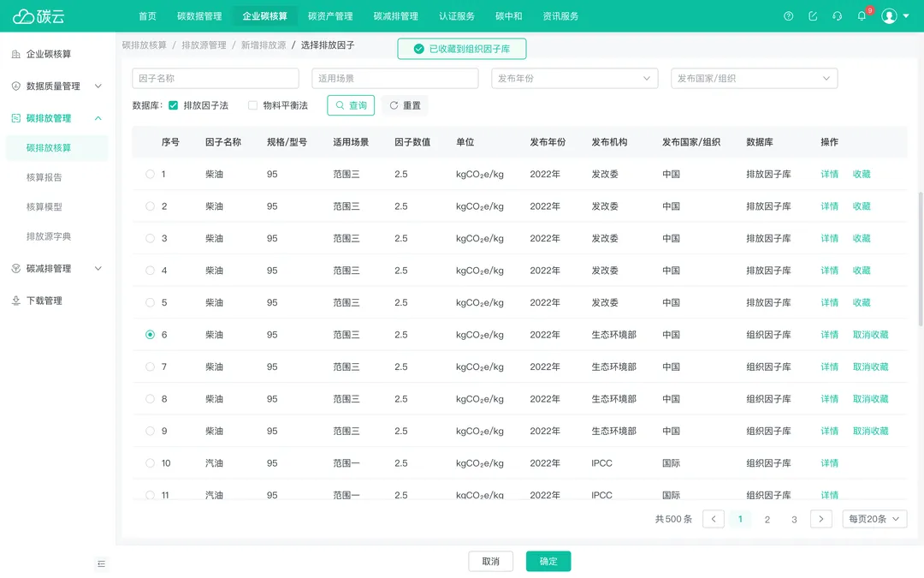This screenshot has height=578, width=924.
Task: Click the 查询 search button
Action: tap(351, 105)
